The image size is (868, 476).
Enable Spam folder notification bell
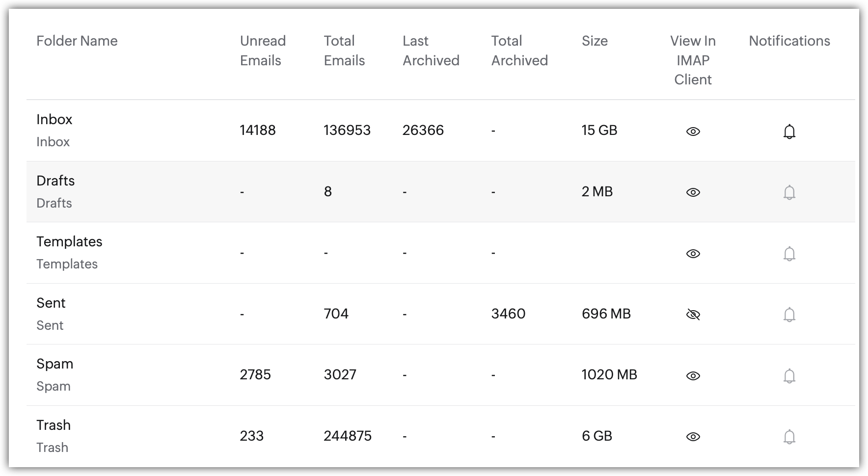pyautogui.click(x=789, y=376)
